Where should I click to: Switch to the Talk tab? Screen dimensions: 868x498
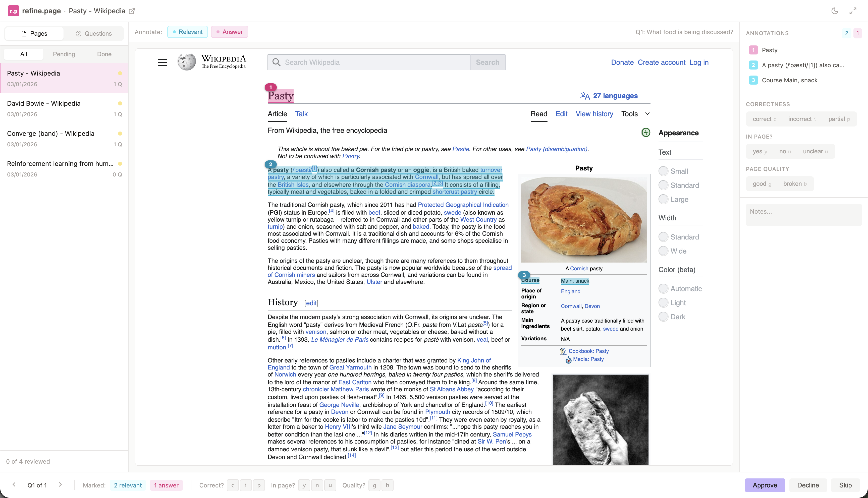(x=301, y=113)
